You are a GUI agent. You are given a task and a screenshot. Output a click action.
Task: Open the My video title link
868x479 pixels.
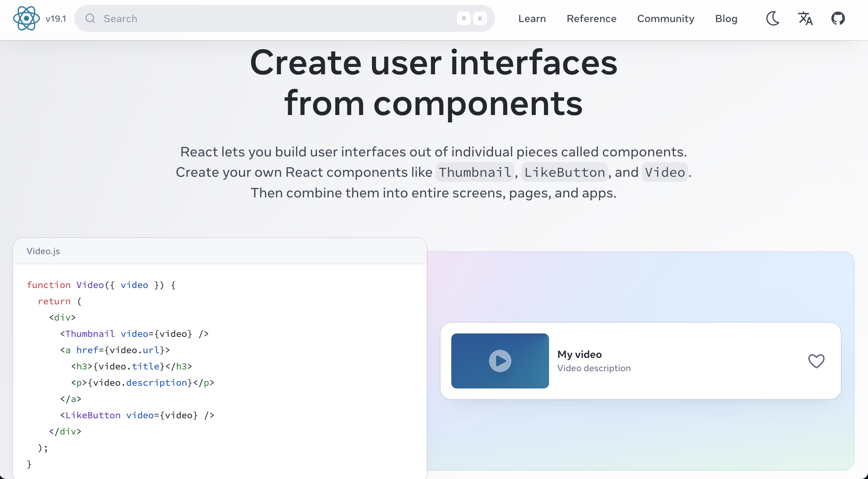(x=579, y=355)
